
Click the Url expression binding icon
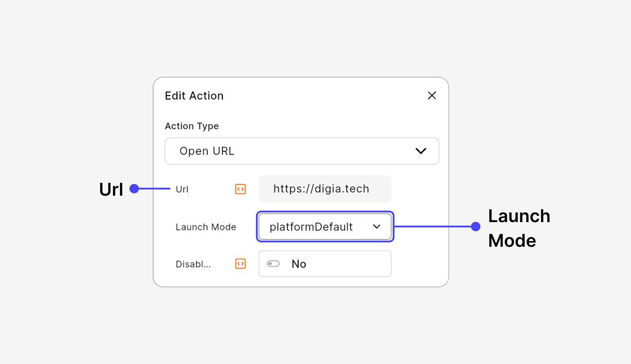coord(240,189)
